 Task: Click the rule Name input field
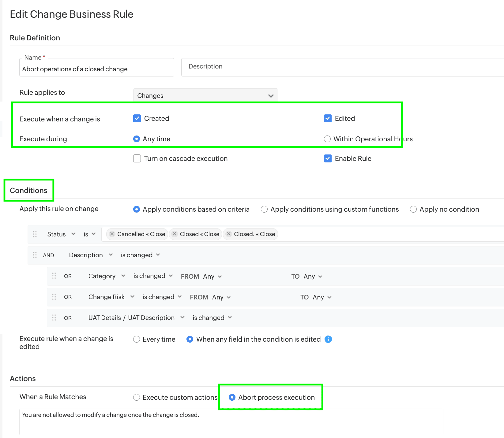click(x=96, y=69)
